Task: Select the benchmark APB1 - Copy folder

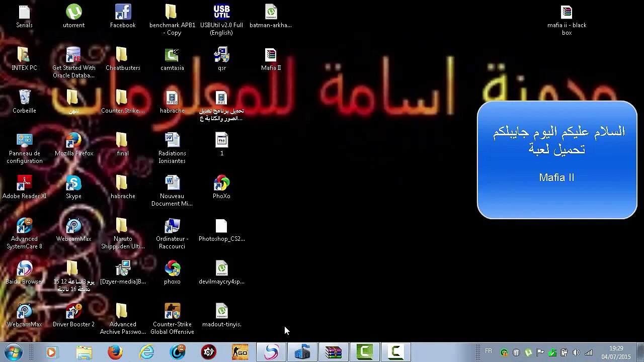Action: pos(172,20)
